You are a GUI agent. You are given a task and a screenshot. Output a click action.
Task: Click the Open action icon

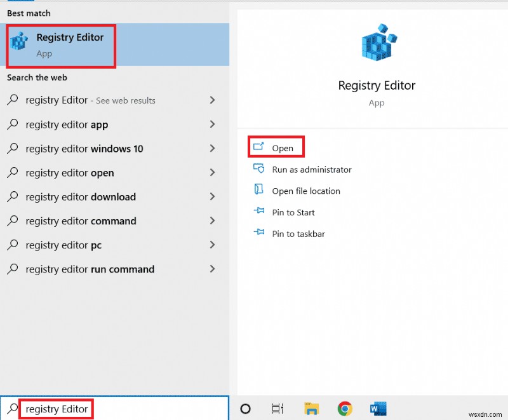point(258,147)
